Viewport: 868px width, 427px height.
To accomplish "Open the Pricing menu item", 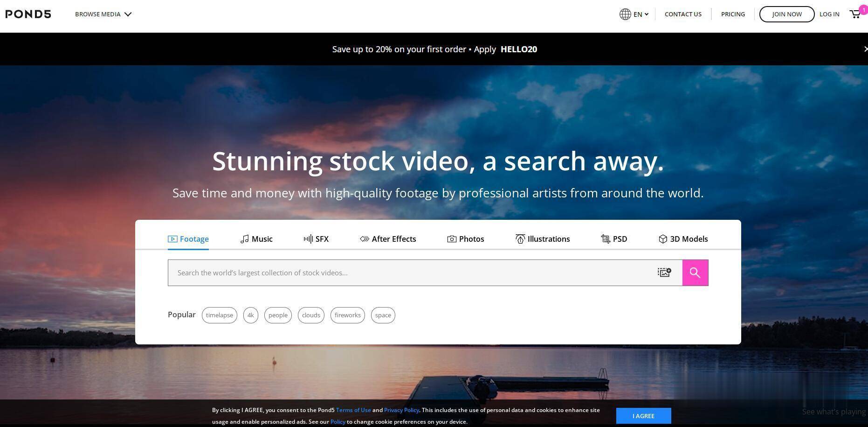I will coord(733,14).
